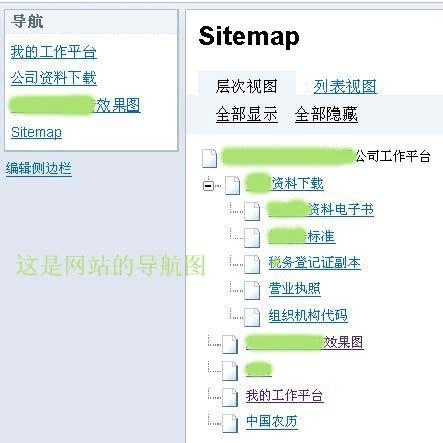Click page icon next to 我的工作平台 tree entry
443x443 pixels.
point(230,397)
